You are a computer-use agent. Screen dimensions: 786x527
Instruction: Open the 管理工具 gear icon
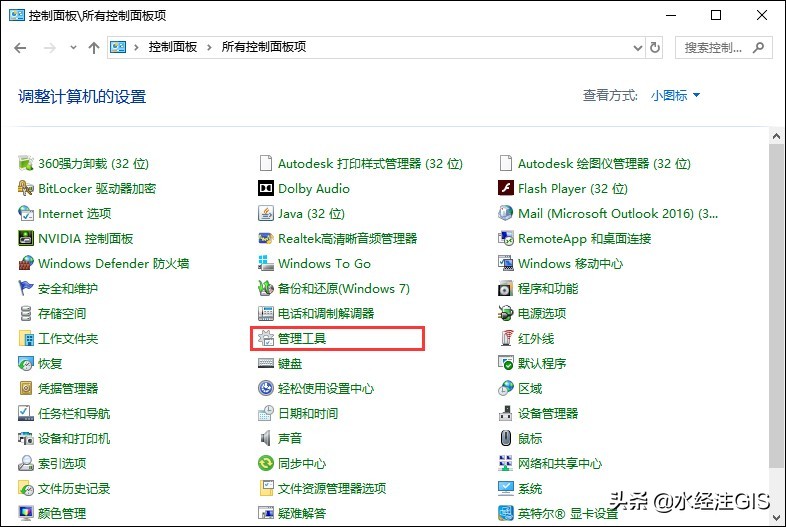click(266, 338)
